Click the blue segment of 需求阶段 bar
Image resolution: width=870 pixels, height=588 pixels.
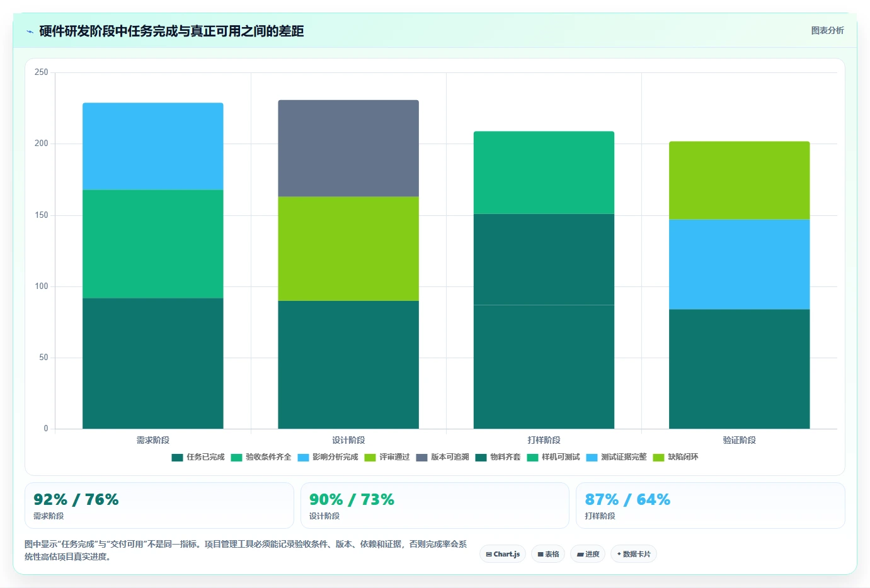pyautogui.click(x=153, y=147)
